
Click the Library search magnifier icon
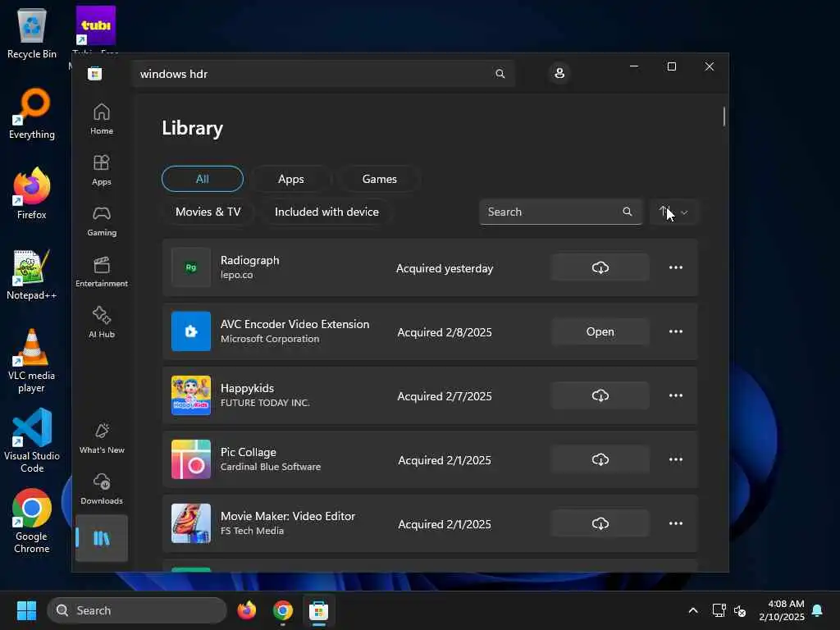[x=628, y=212]
